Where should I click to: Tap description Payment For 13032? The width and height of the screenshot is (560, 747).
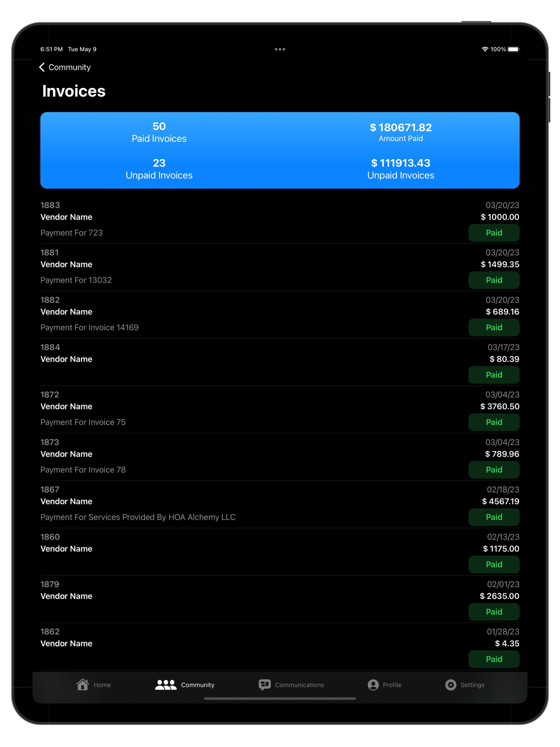76,280
